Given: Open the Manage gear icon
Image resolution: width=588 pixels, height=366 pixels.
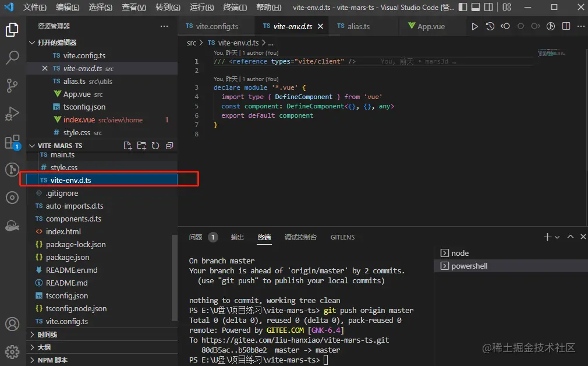Looking at the screenshot, I should coord(12,352).
